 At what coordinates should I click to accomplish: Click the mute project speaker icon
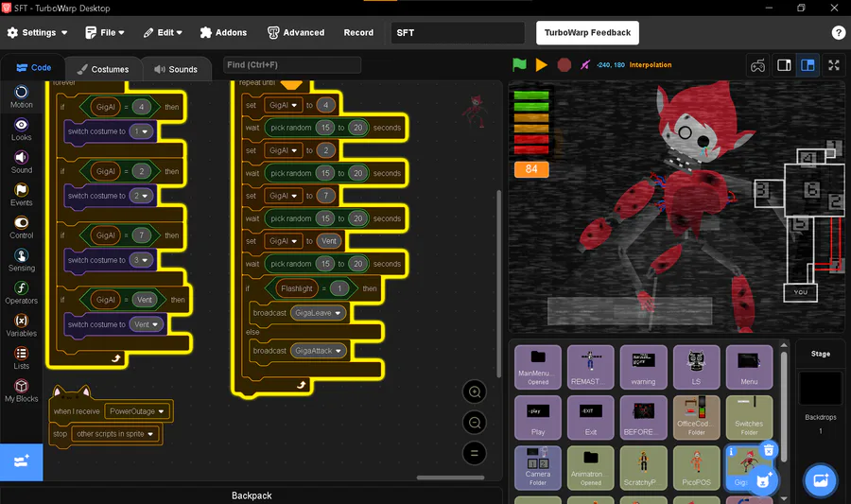(585, 65)
